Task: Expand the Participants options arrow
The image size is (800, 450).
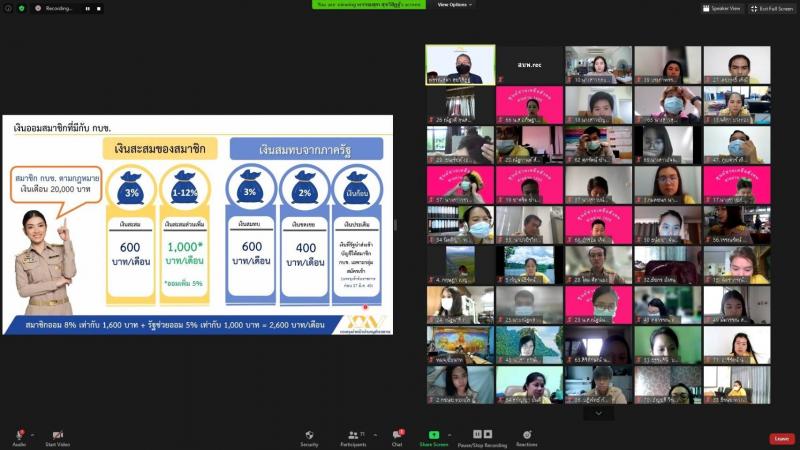Action: (x=376, y=435)
